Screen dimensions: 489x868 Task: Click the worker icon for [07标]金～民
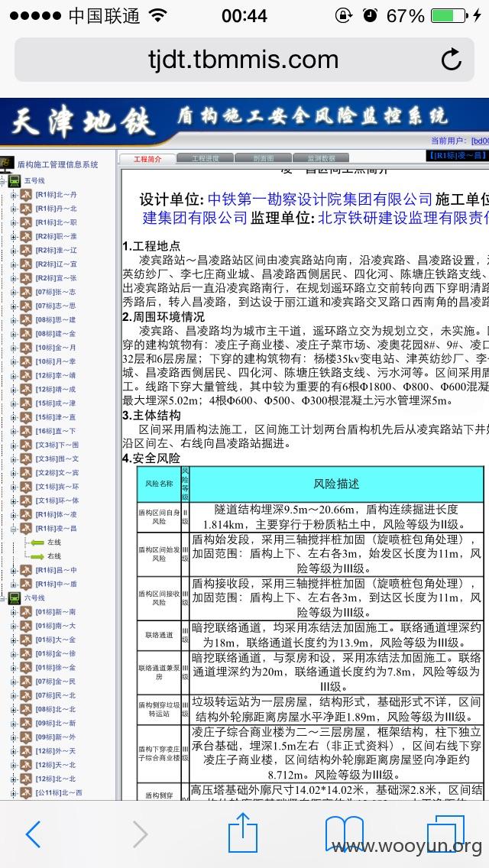pos(26,682)
